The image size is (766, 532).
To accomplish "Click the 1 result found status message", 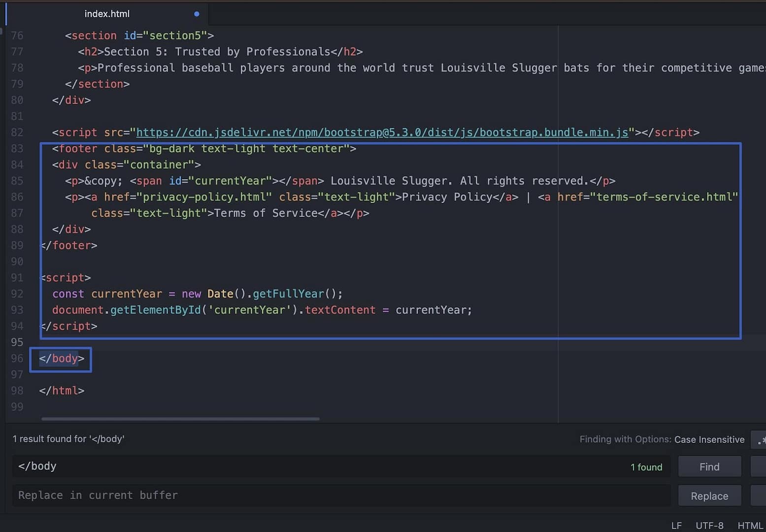I will pos(68,439).
